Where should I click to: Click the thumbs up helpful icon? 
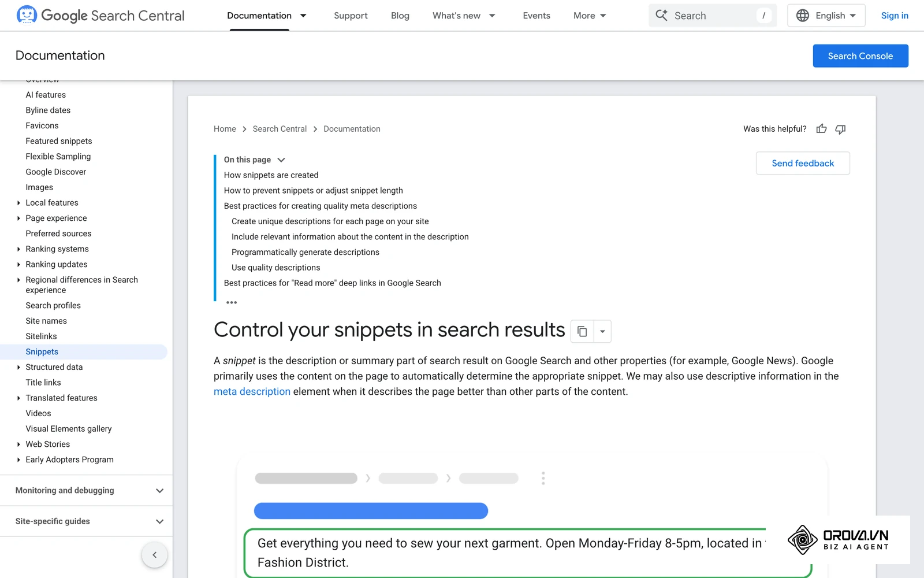point(821,129)
